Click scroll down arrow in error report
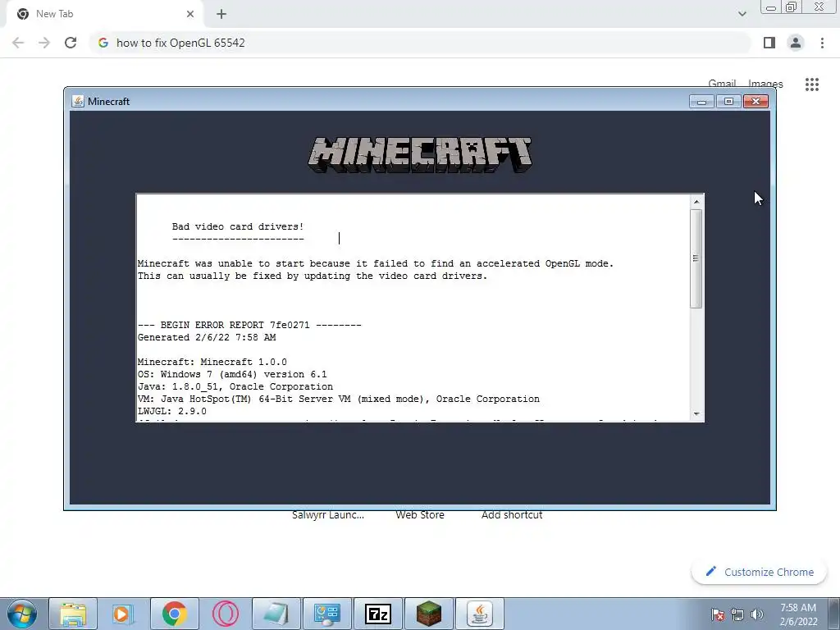840x630 pixels. (696, 413)
